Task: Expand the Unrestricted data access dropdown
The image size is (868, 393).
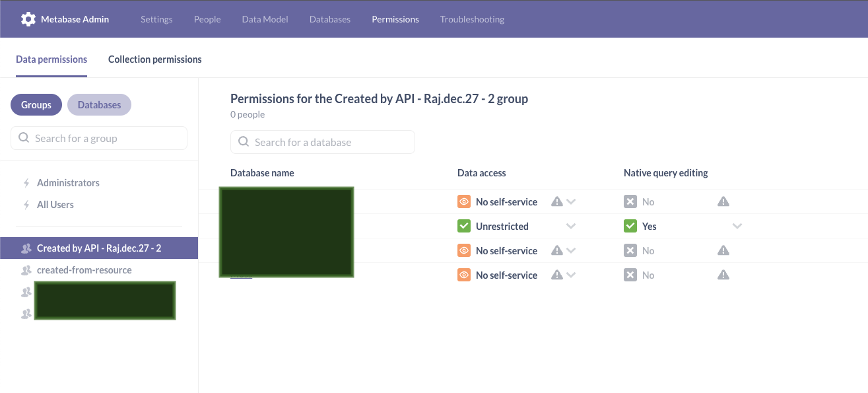Action: point(572,226)
